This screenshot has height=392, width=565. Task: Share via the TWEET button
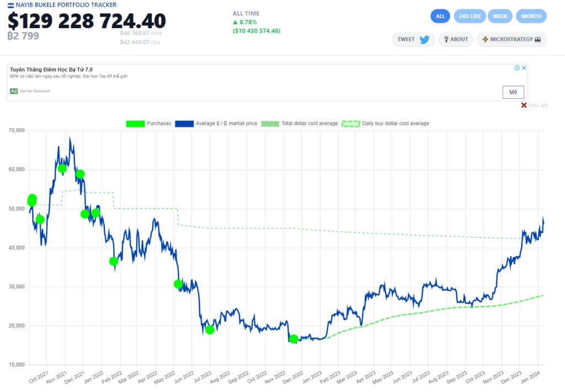click(413, 39)
